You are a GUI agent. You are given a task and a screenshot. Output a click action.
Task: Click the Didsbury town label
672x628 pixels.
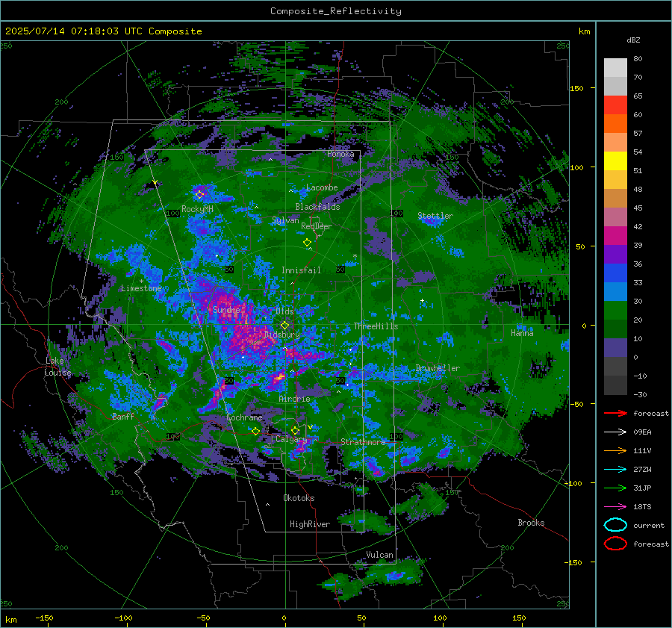[x=282, y=335]
